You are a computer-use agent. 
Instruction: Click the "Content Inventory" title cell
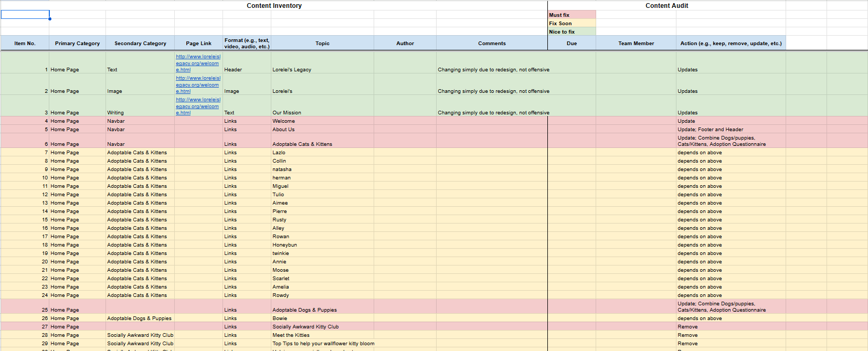pos(274,6)
